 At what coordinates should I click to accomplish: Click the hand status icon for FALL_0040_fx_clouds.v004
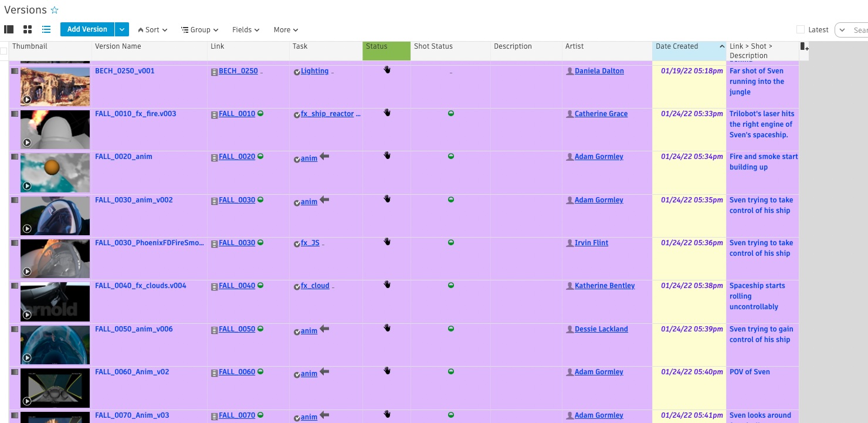coord(387,284)
